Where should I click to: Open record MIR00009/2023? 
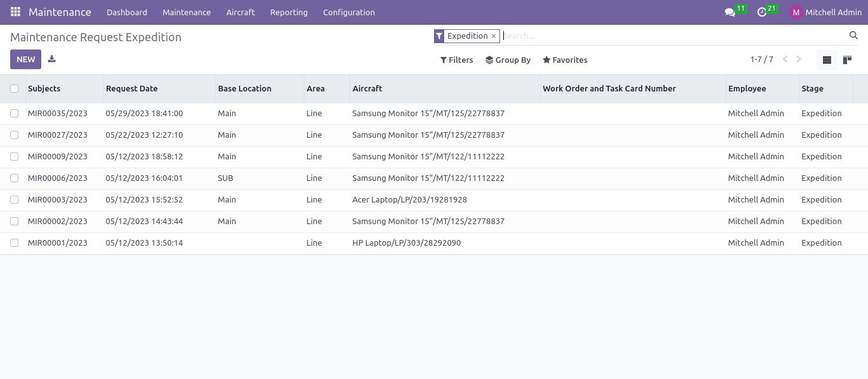tap(57, 156)
